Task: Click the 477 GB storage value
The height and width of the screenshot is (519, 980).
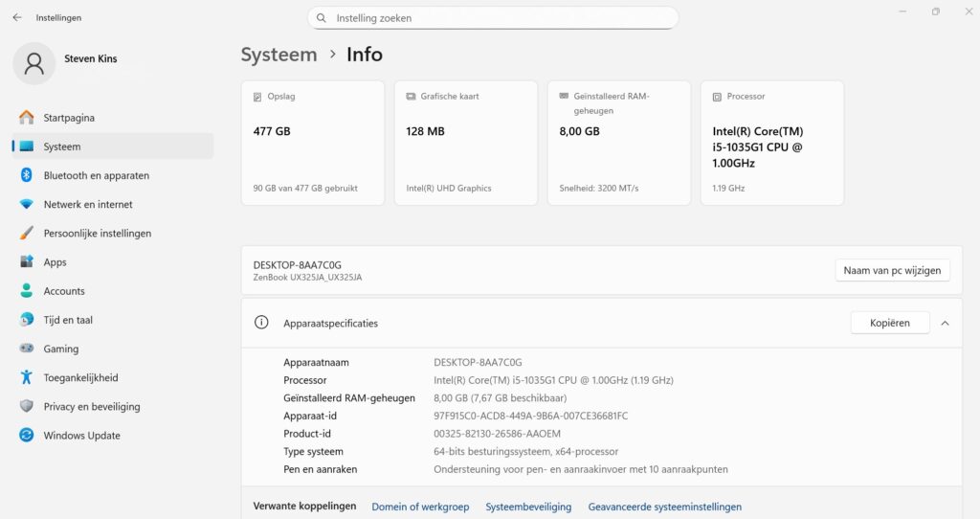Action: [x=272, y=131]
